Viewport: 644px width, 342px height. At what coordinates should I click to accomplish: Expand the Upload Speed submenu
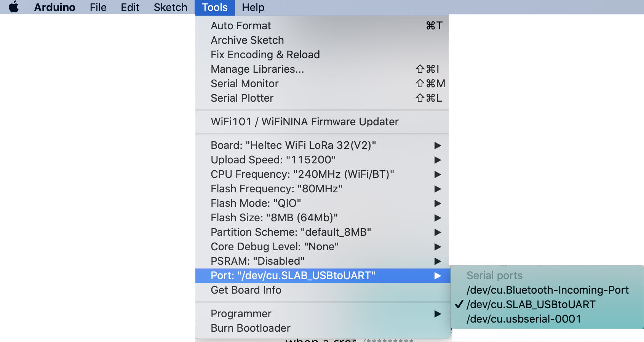click(273, 160)
